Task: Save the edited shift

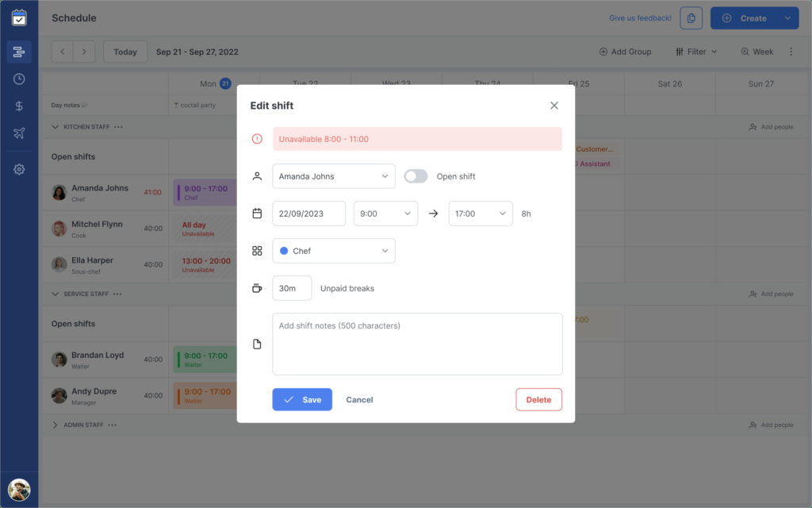Action: pos(301,399)
